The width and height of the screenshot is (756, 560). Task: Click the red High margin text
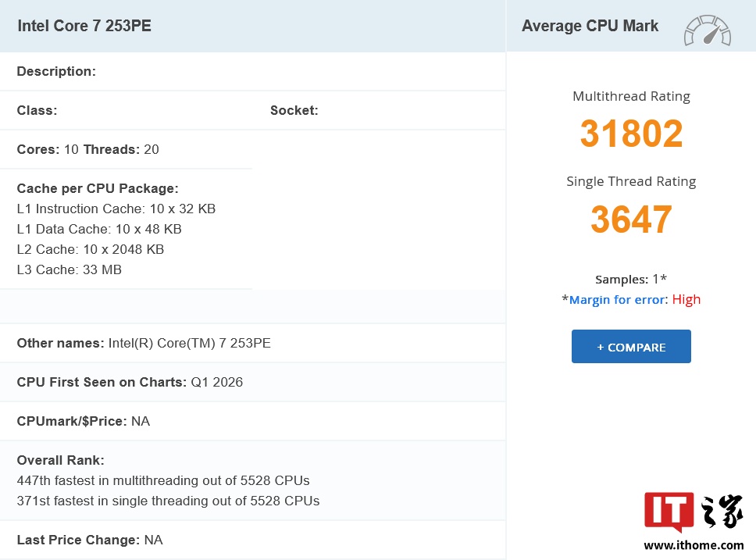(x=686, y=300)
